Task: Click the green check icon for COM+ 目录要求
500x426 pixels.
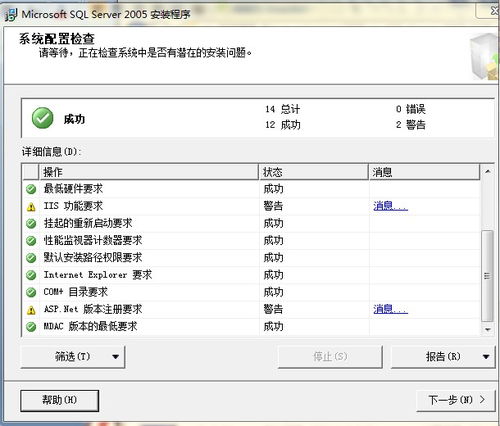Action: (x=31, y=292)
